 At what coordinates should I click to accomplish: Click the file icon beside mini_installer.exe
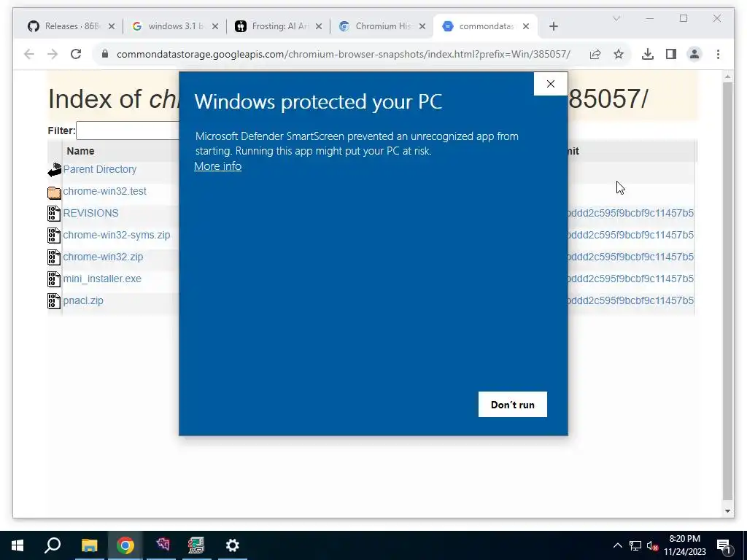coord(54,279)
